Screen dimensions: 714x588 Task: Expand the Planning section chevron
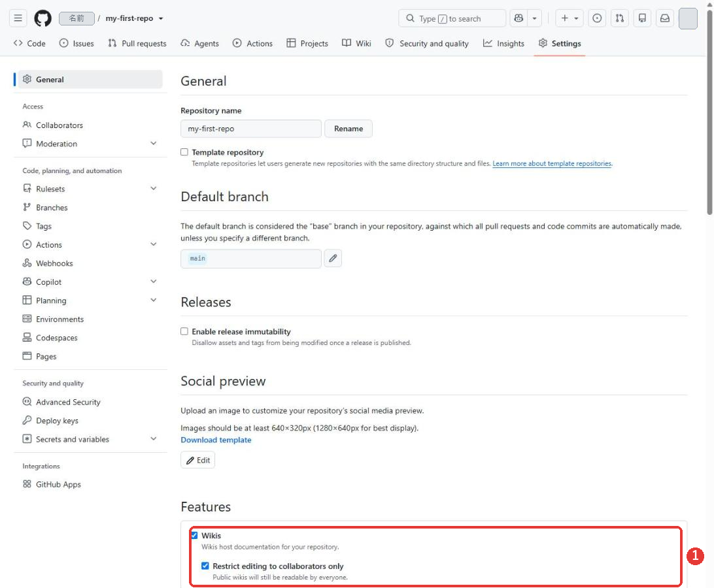click(154, 301)
